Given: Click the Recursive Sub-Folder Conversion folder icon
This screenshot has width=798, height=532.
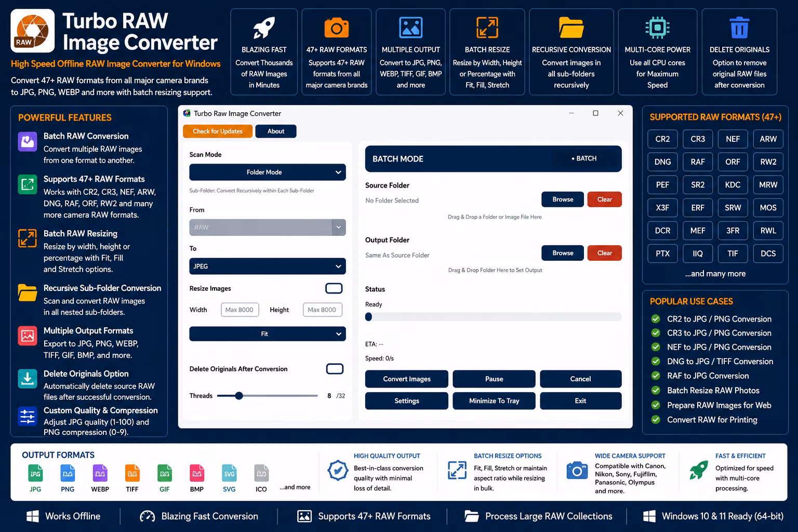Looking at the screenshot, I should click(28, 292).
